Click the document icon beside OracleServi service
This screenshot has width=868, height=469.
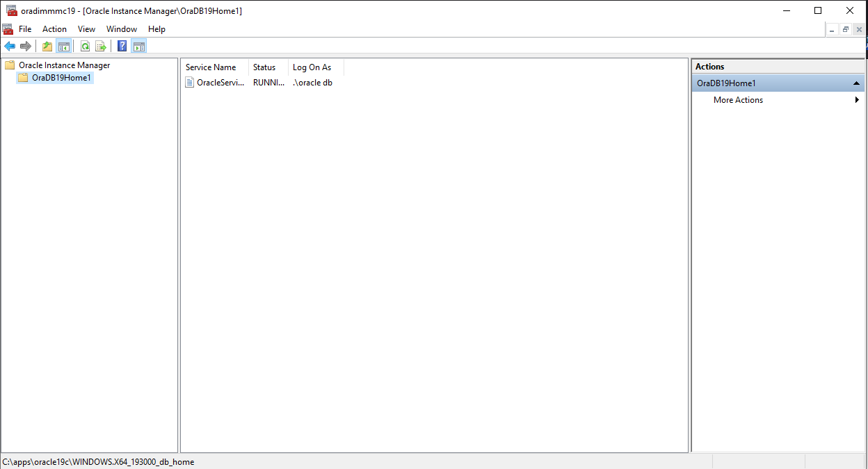pos(189,82)
